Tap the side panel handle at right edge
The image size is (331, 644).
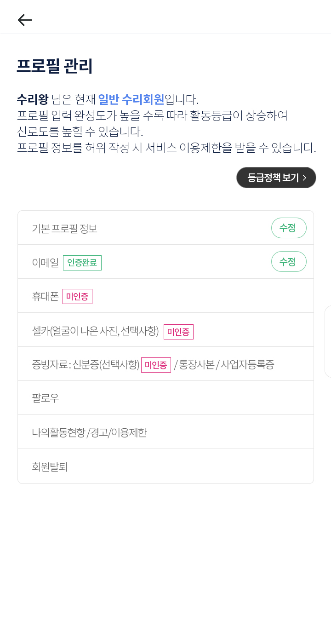pos(328,341)
